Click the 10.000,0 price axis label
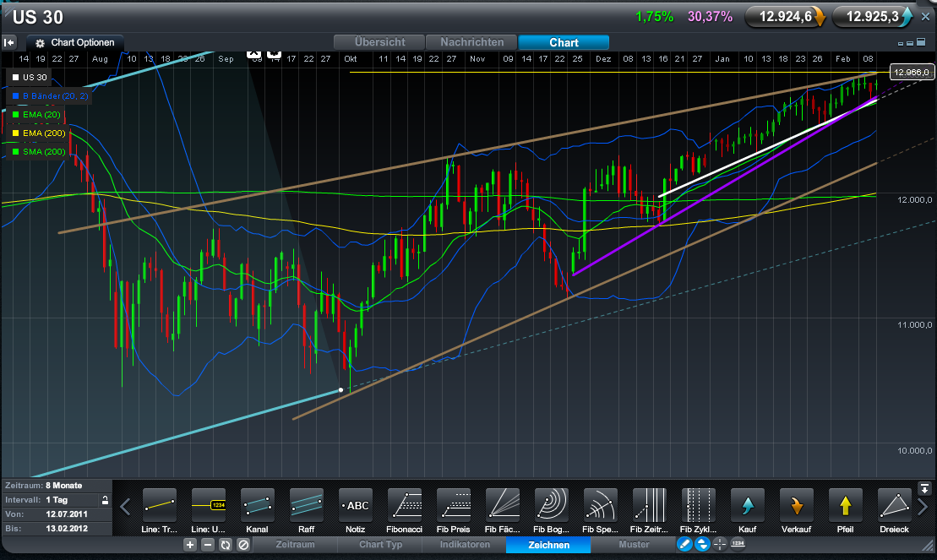Viewport: 937px width, 560px height. pos(914,451)
